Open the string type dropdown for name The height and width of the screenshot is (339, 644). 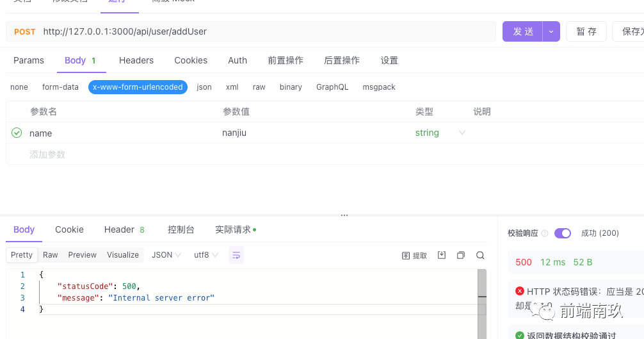[462, 133]
